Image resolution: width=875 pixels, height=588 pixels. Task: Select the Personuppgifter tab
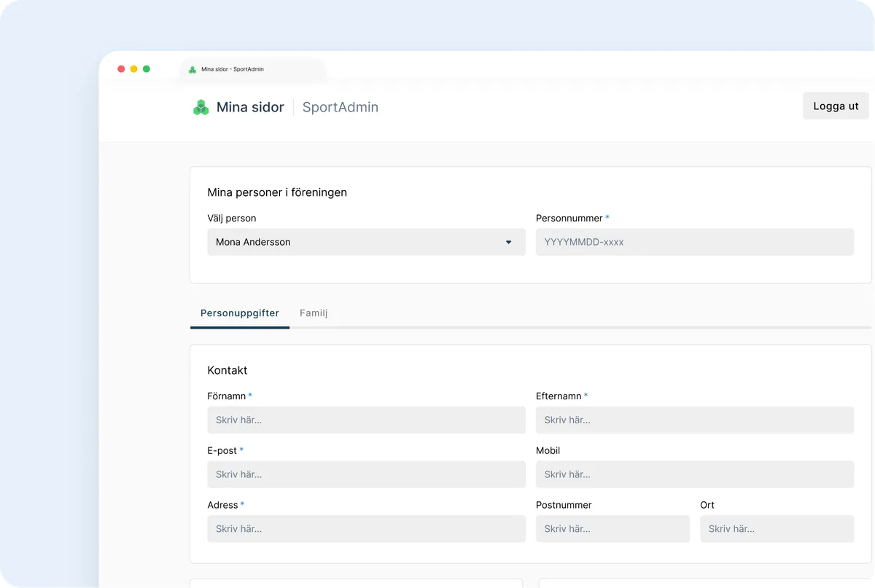240,313
